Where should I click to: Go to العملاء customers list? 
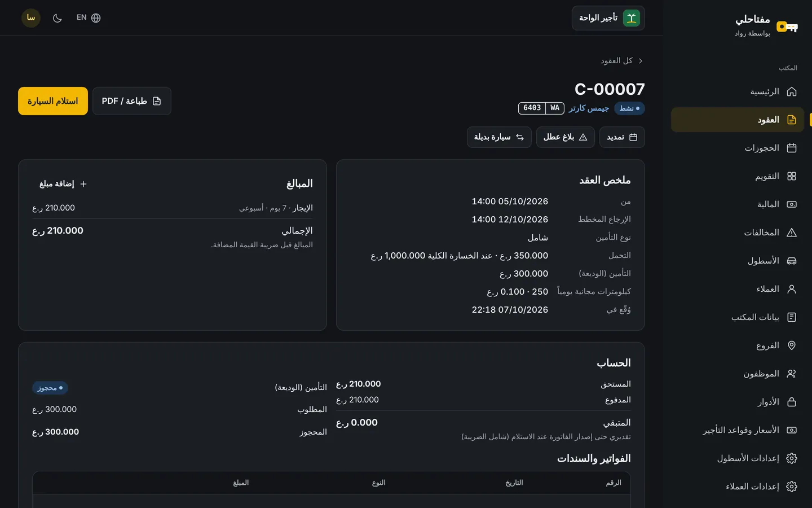pos(738,289)
